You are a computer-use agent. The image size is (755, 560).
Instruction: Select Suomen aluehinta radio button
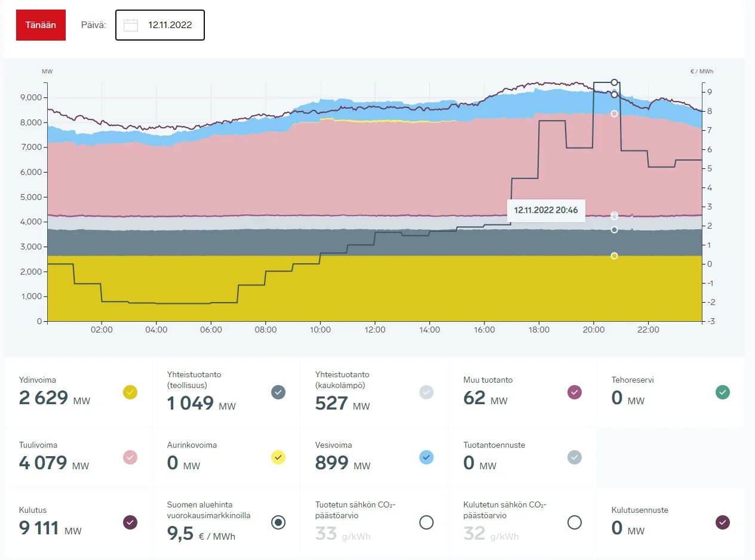point(278,522)
